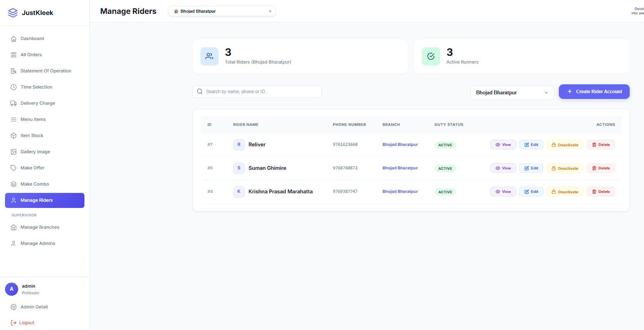The image size is (644, 330).
Task: Click the Logout arrow icon
Action: [x=13, y=323]
